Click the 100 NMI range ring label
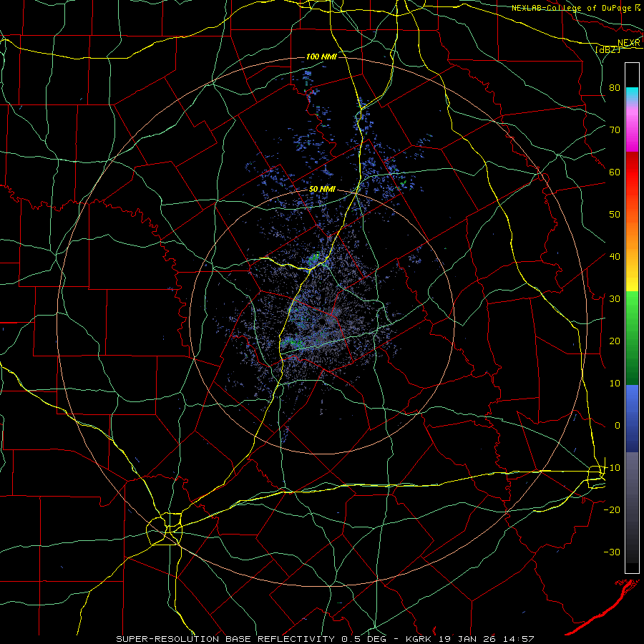 [x=321, y=57]
